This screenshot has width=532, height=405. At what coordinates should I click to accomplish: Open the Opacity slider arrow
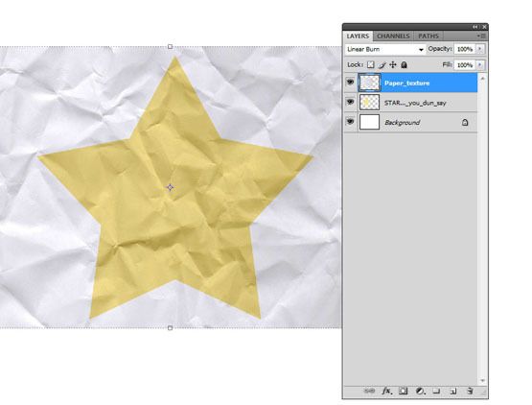[479, 49]
